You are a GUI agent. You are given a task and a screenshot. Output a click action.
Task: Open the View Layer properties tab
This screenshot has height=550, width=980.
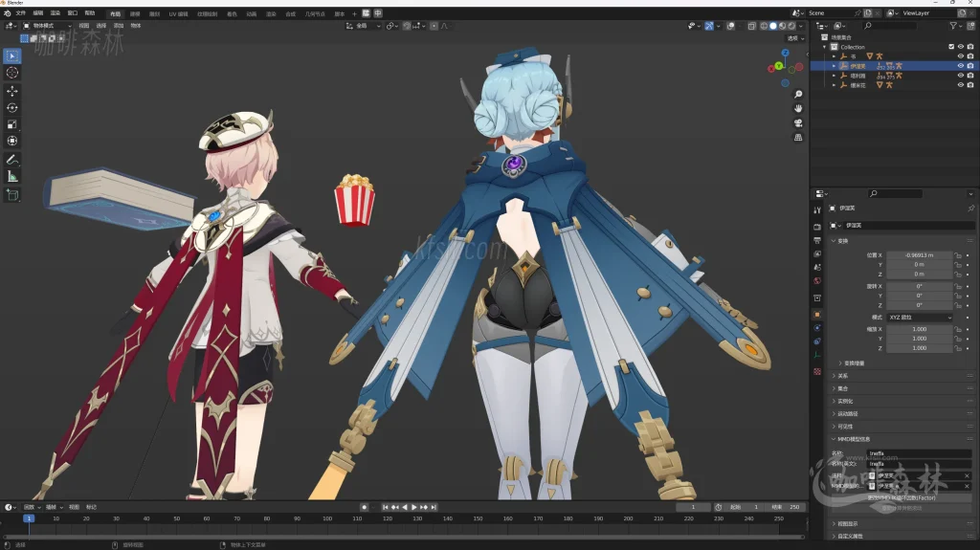click(x=817, y=254)
